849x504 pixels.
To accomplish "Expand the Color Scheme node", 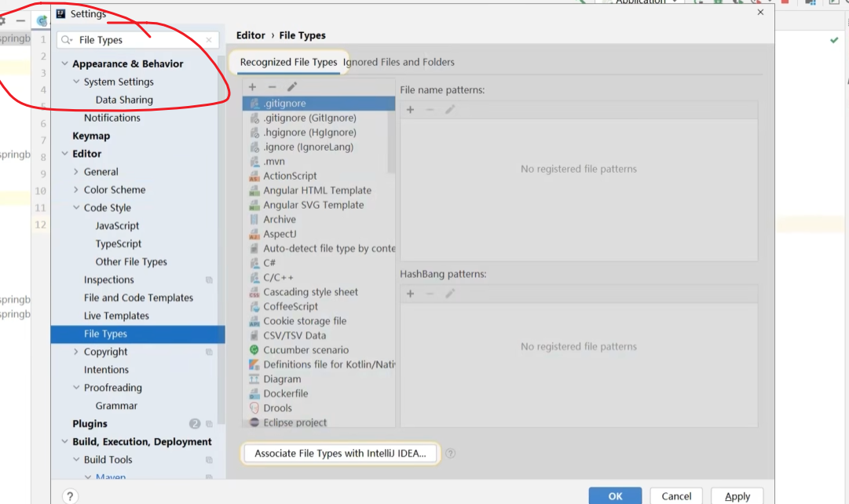I will [76, 190].
